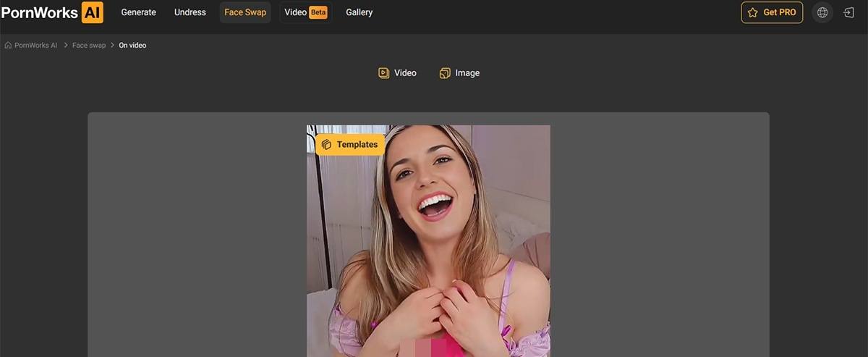Viewport: 868px width, 357px height.
Task: Switch to the Video tab
Action: coord(404,73)
